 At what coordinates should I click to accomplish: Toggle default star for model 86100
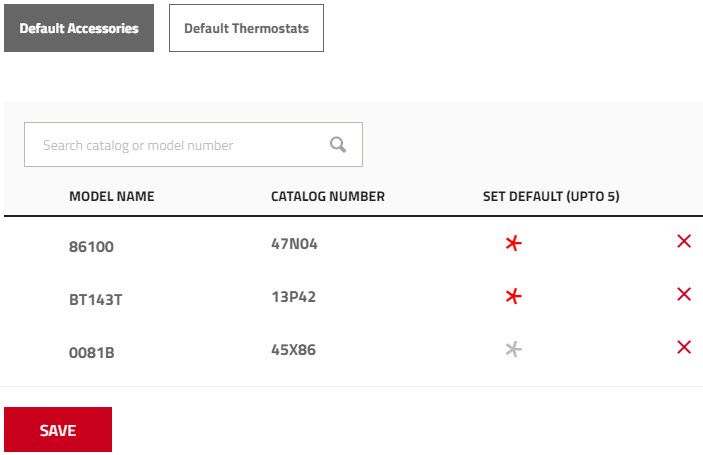[x=513, y=243]
